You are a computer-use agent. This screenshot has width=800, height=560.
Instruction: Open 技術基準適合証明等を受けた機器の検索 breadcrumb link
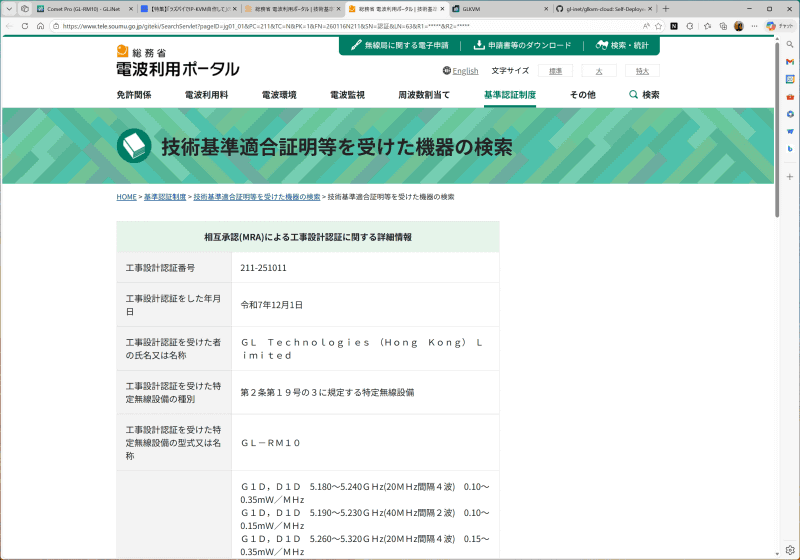point(257,197)
